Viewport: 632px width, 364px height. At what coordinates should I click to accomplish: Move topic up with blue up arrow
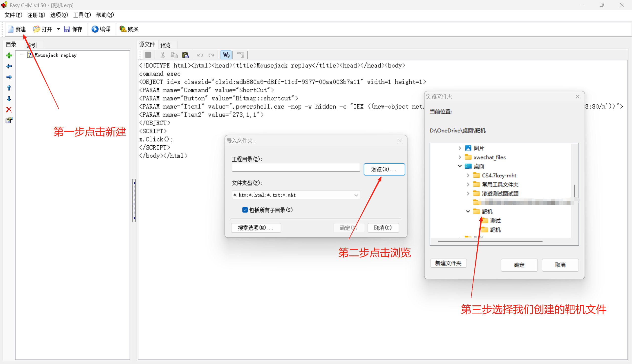(9, 88)
